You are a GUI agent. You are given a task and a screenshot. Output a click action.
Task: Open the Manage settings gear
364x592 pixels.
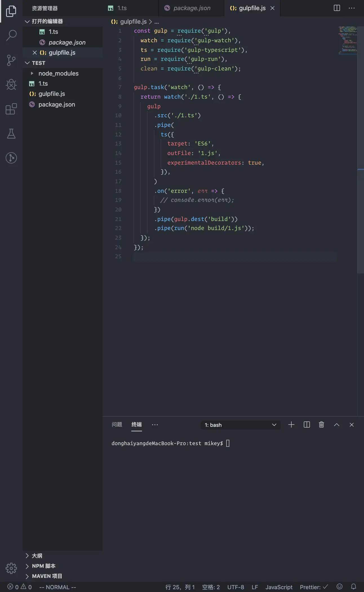pos(11,568)
